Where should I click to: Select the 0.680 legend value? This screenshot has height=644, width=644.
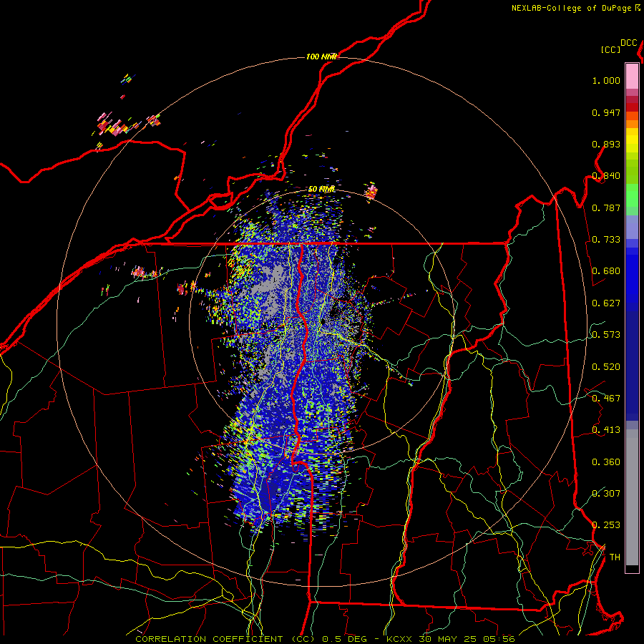pyautogui.click(x=606, y=271)
